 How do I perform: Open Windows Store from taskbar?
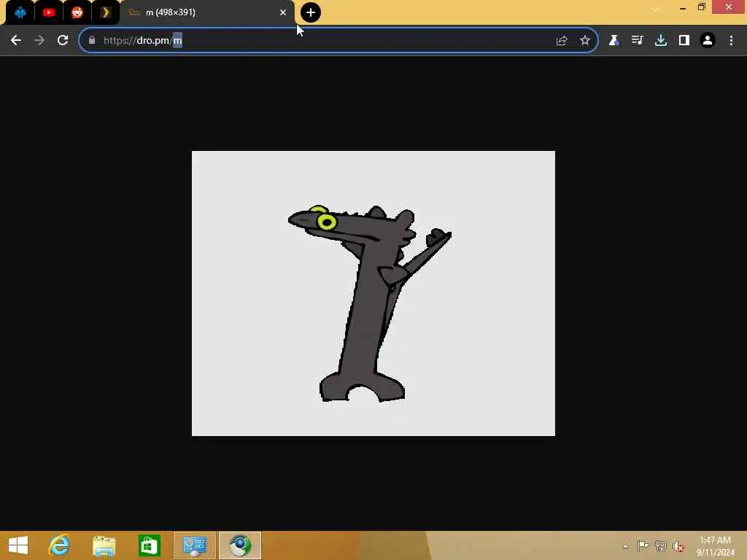(x=149, y=545)
